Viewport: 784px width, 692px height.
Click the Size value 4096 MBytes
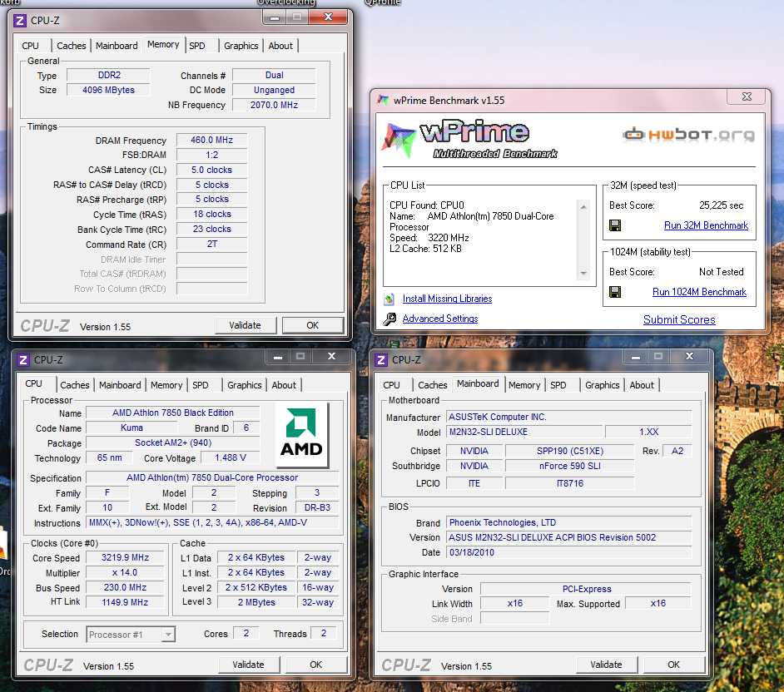[108, 90]
